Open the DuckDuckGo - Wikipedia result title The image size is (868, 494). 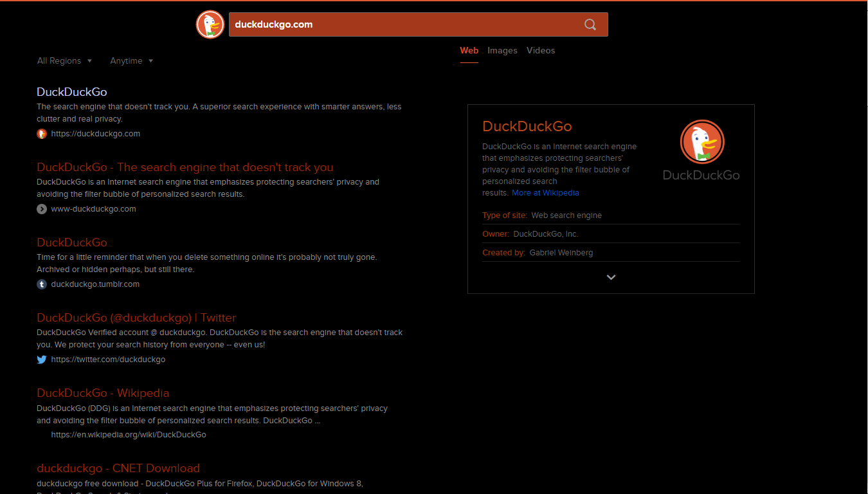[x=103, y=393]
